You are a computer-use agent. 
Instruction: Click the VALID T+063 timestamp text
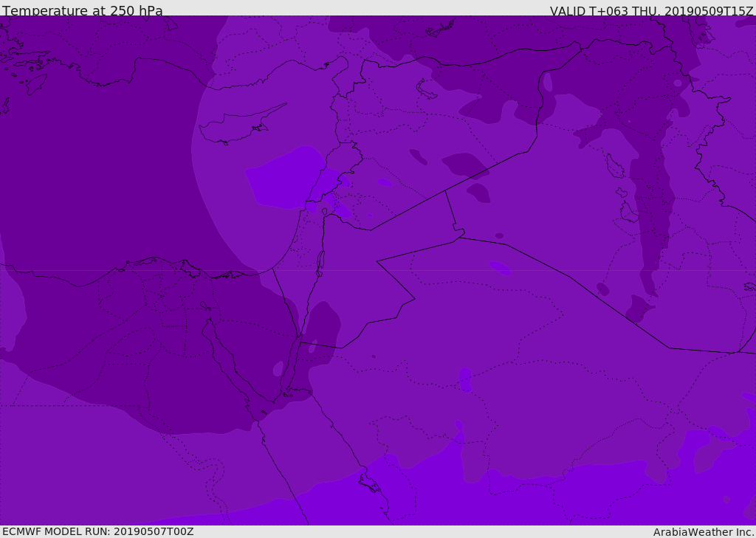click(x=651, y=11)
